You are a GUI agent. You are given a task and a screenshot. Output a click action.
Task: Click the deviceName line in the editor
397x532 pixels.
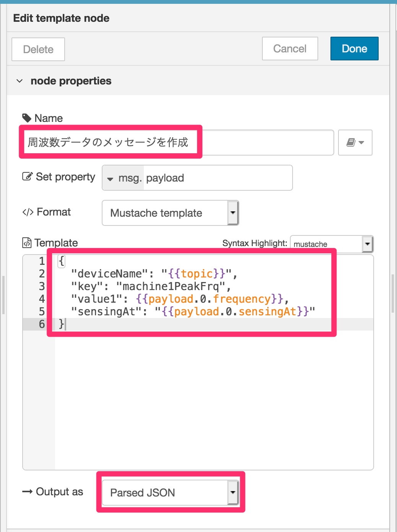(154, 274)
